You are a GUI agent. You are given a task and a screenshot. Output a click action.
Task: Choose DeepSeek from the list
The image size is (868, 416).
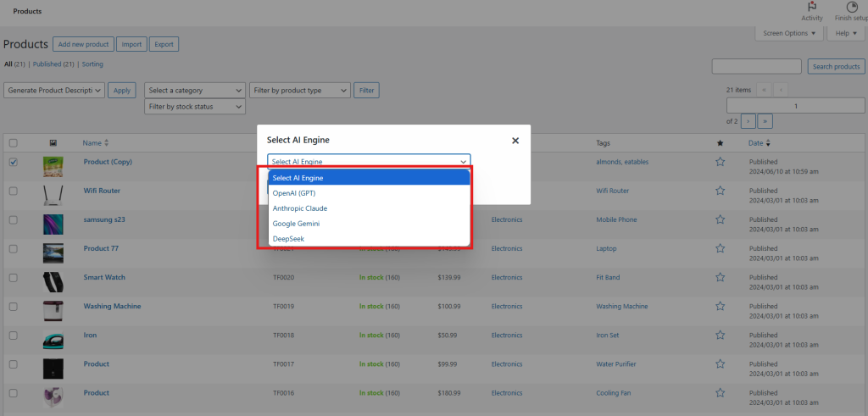click(369, 238)
